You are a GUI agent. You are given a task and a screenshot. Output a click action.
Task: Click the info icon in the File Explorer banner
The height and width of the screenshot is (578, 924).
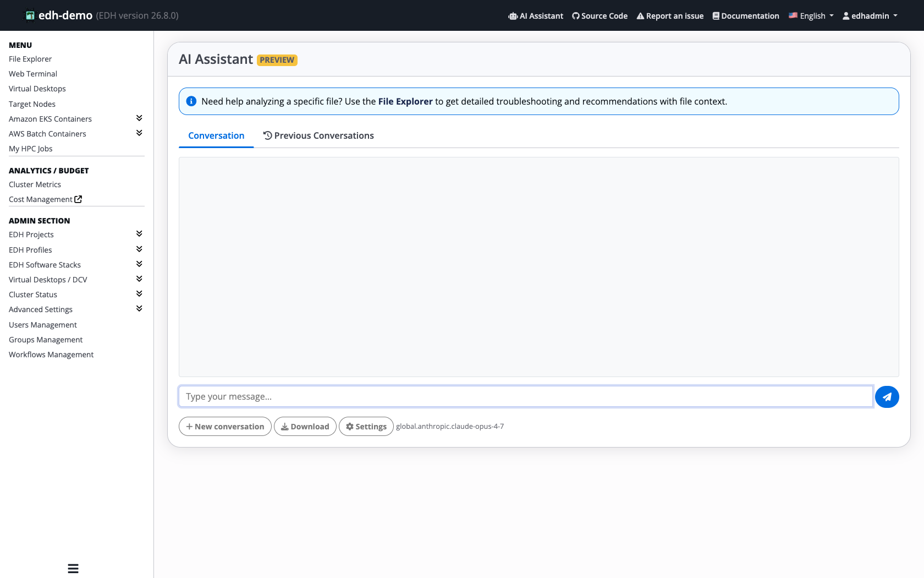(x=191, y=101)
